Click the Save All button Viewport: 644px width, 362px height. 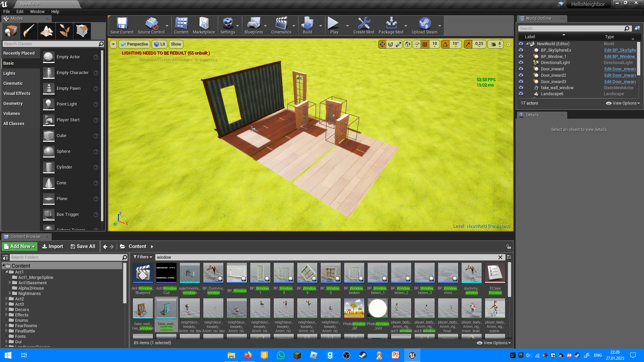coord(83,246)
